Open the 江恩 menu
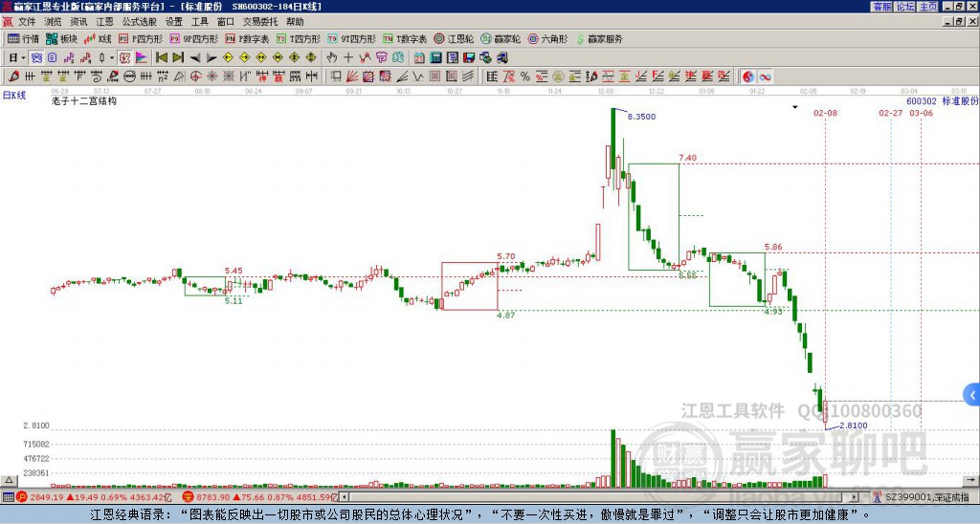This screenshot has width=980, height=524. [x=104, y=22]
